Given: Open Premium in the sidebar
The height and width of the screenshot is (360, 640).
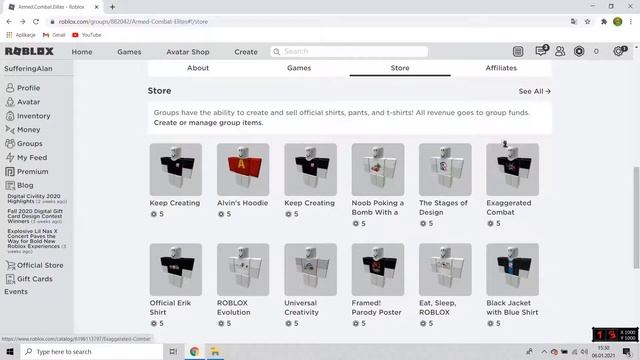Looking at the screenshot, I should [27, 171].
